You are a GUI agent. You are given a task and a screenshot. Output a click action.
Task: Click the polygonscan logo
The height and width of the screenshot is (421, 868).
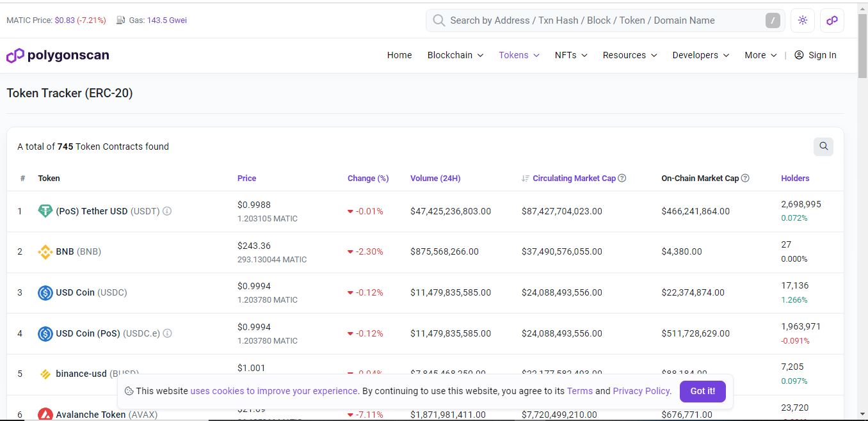pos(58,56)
